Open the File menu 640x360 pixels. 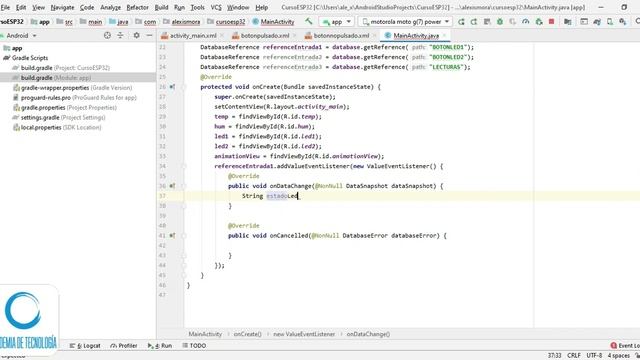tap(5, 7)
